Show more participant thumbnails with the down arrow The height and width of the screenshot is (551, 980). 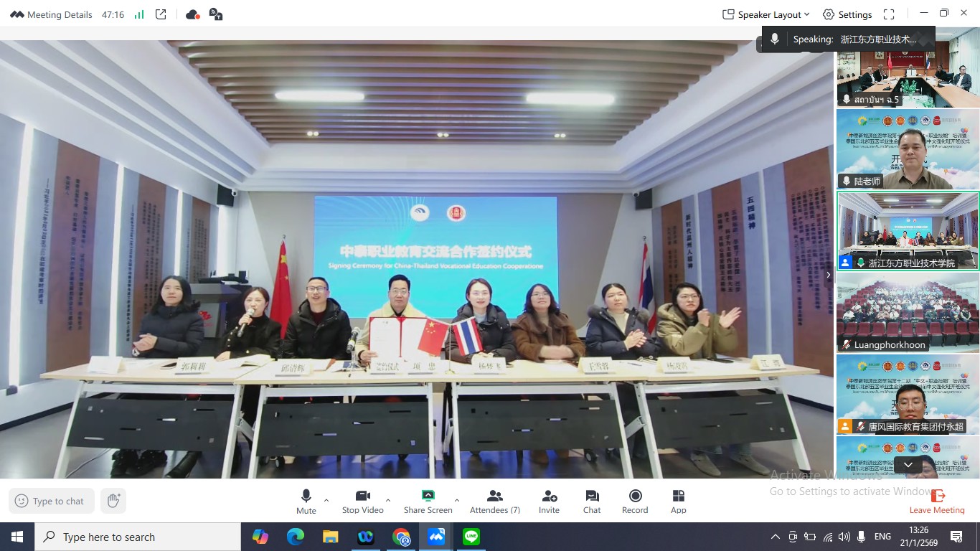(x=908, y=465)
